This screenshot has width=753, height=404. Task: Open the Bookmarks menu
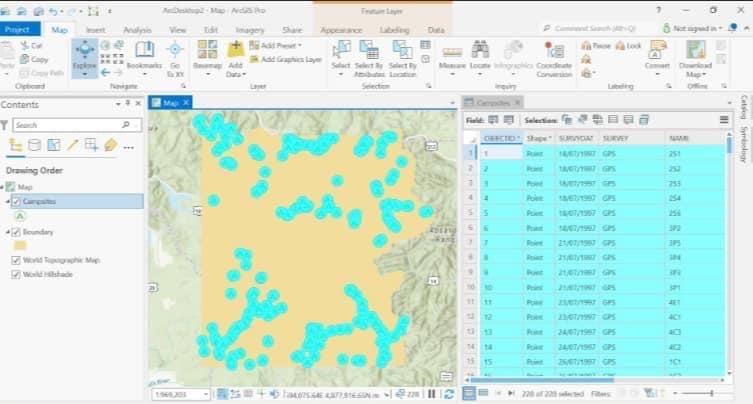(144, 59)
